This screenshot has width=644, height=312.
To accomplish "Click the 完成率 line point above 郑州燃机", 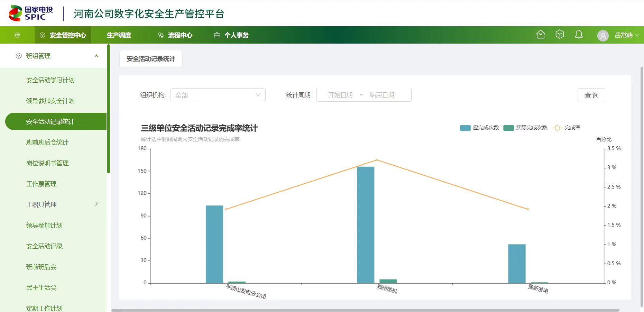I will point(377,160).
